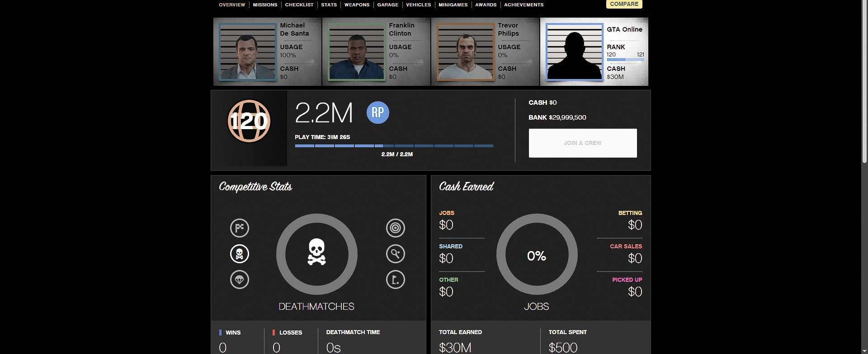The image size is (868, 354).
Task: Click the "PICKED UP" cash label
Action: [x=627, y=280]
